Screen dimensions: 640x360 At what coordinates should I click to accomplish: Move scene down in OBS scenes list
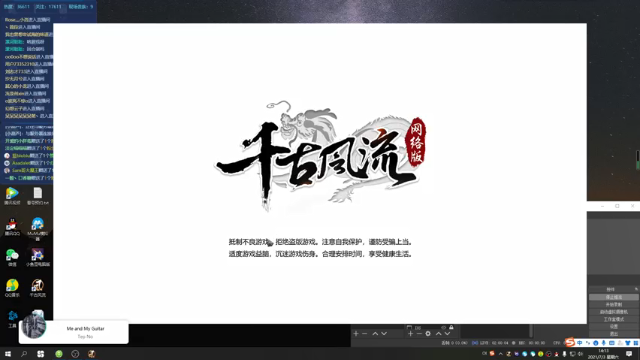(x=384, y=333)
